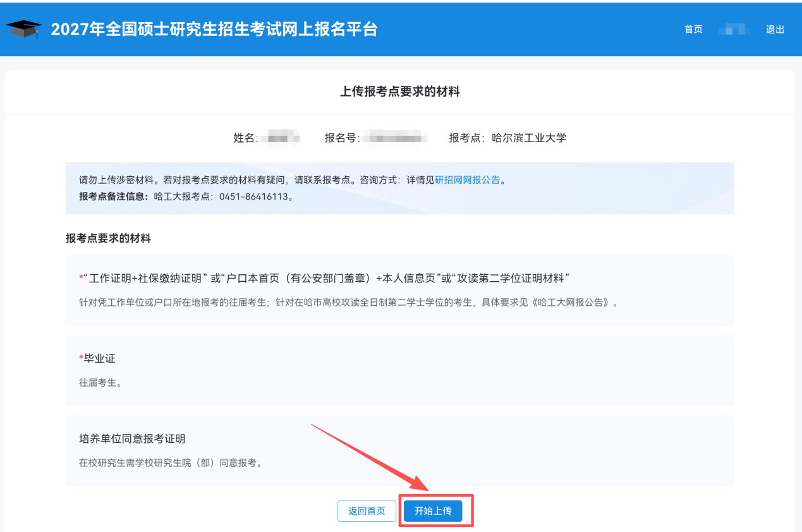This screenshot has height=532, width=802.
Task: Open the 研招网网报公告 link
Action: tap(467, 180)
